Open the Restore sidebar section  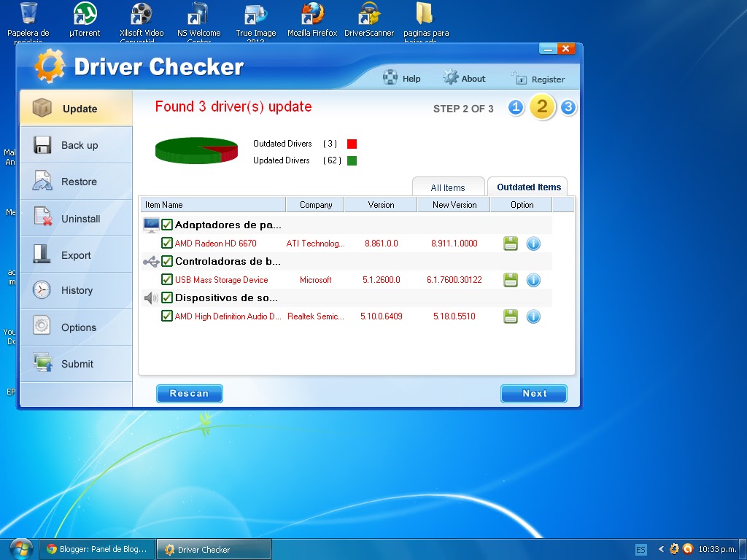click(76, 182)
